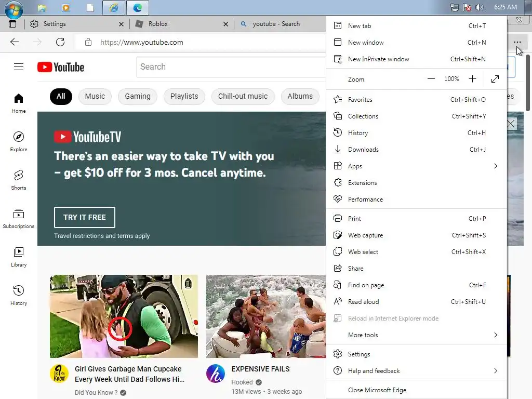Click the volume speaker tray icon
This screenshot has width=532, height=399.
click(x=480, y=7)
